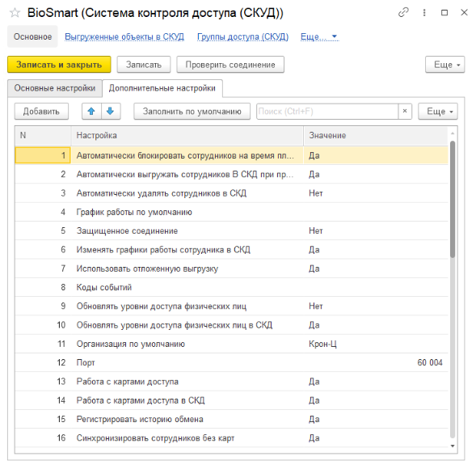Move selected row down with arrow
The height and width of the screenshot is (465, 476).
tap(111, 111)
